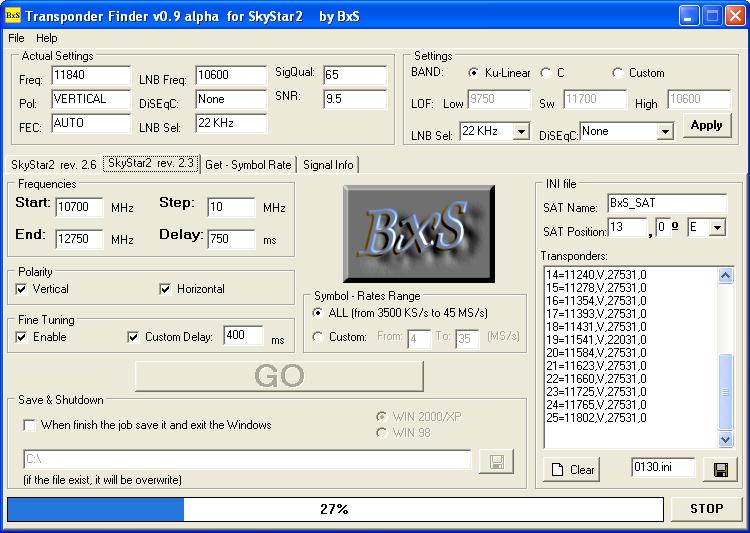Toggle the Fine Tuning Enable checkbox

tap(22, 337)
